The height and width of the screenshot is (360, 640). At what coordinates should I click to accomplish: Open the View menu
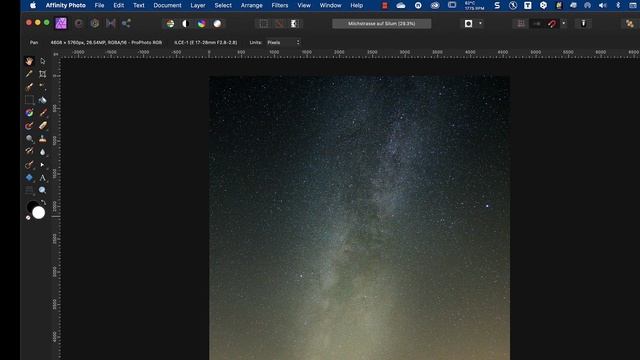click(304, 5)
